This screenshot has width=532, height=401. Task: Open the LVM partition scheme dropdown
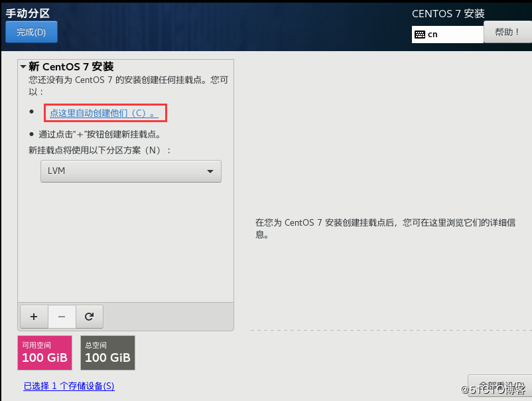pyautogui.click(x=131, y=171)
